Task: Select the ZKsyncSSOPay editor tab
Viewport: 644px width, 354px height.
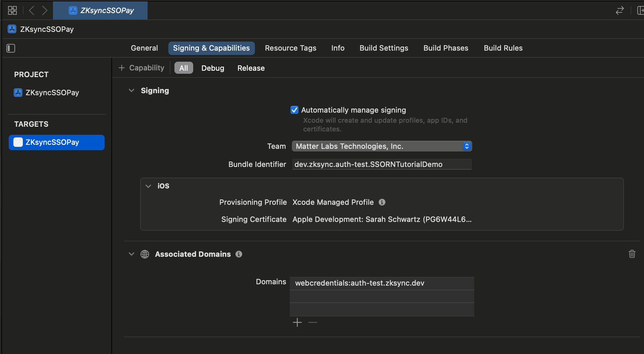Action: click(x=100, y=10)
